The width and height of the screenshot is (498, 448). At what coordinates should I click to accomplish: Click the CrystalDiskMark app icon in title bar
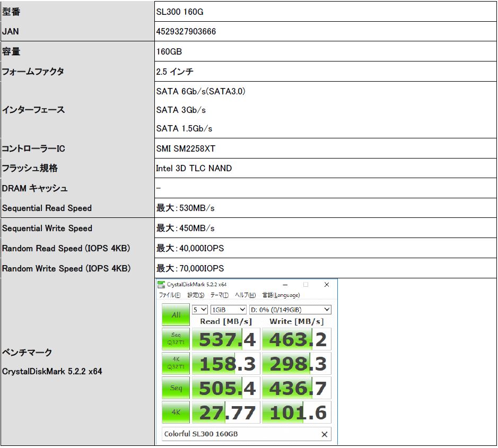click(x=162, y=285)
